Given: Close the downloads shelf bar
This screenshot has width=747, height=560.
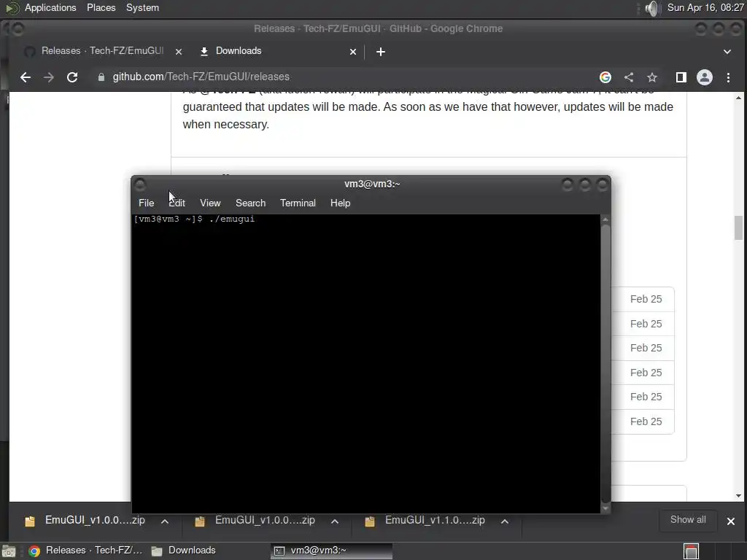Looking at the screenshot, I should pos(731,521).
